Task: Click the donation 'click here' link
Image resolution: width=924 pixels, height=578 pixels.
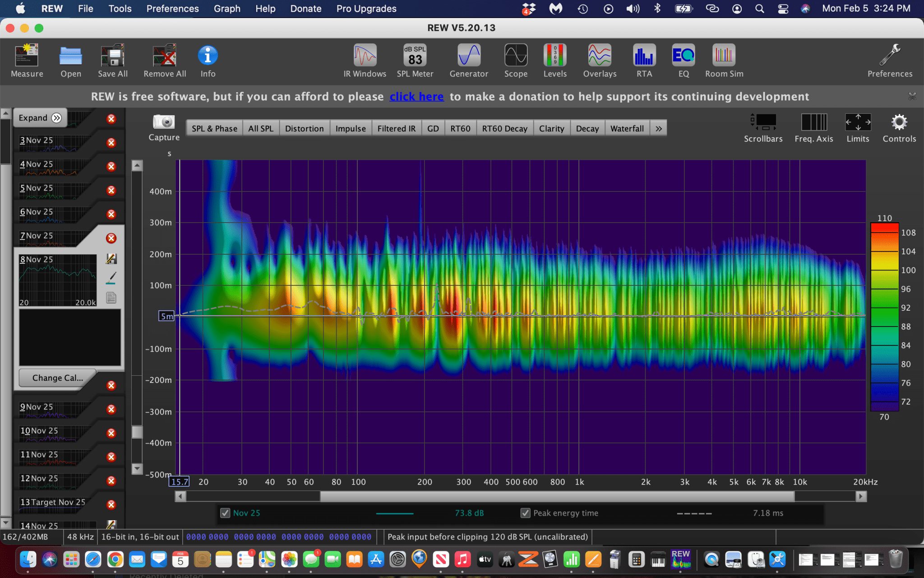Action: tap(416, 97)
